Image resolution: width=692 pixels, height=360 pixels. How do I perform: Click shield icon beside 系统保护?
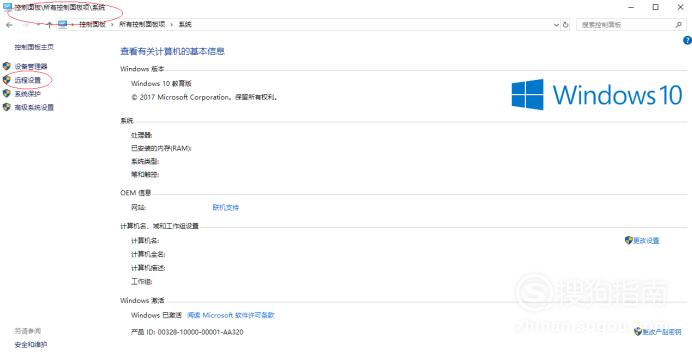(x=7, y=94)
